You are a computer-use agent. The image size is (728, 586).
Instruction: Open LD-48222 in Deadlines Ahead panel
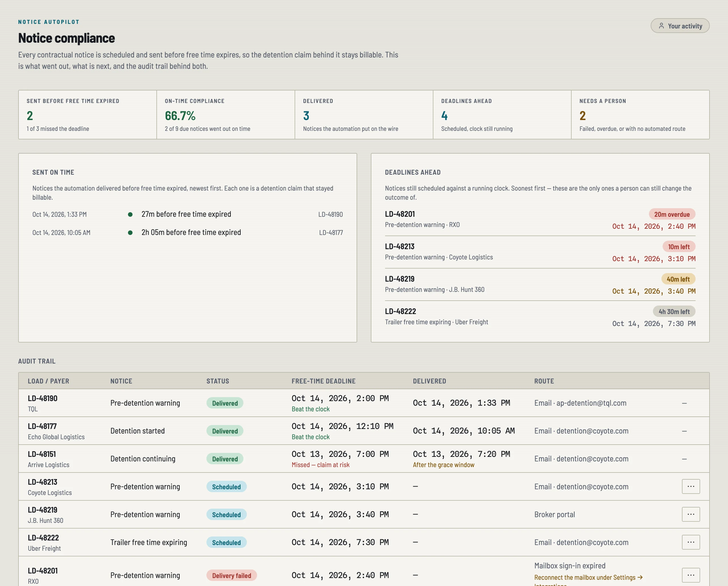click(400, 311)
